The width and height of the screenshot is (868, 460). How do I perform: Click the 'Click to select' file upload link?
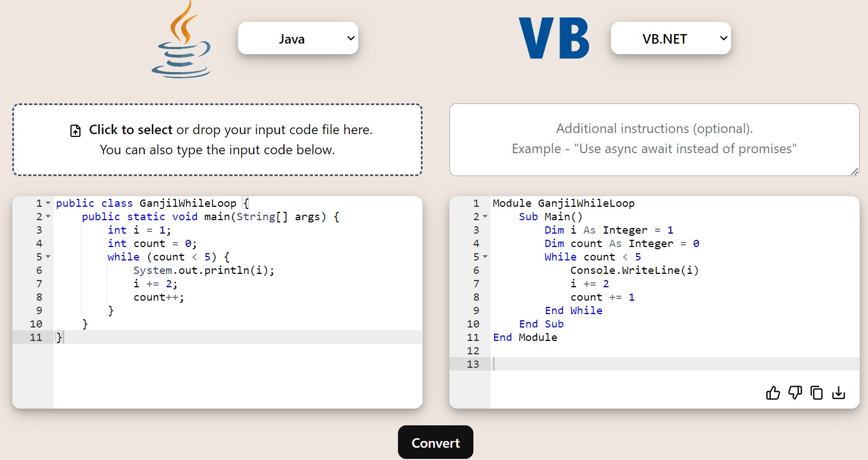pos(131,130)
